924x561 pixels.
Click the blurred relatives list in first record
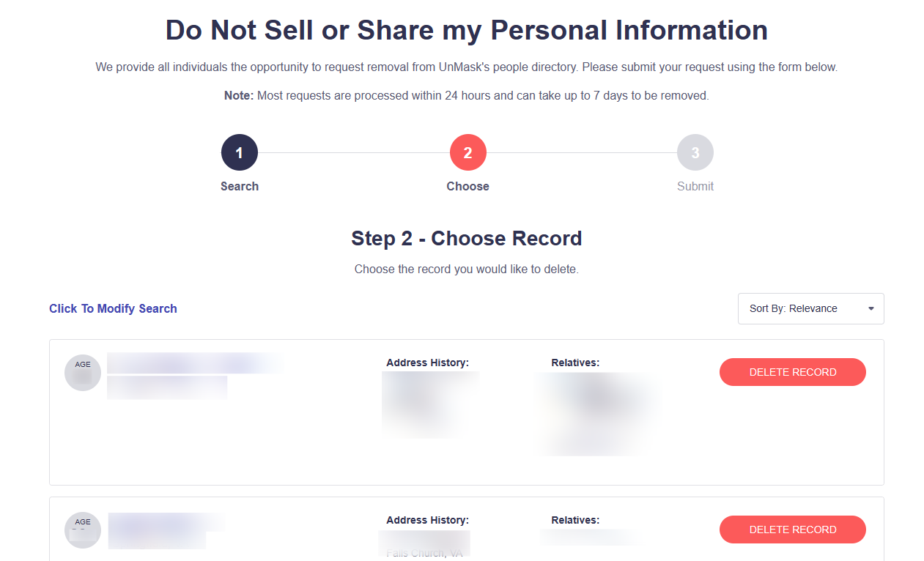597,412
